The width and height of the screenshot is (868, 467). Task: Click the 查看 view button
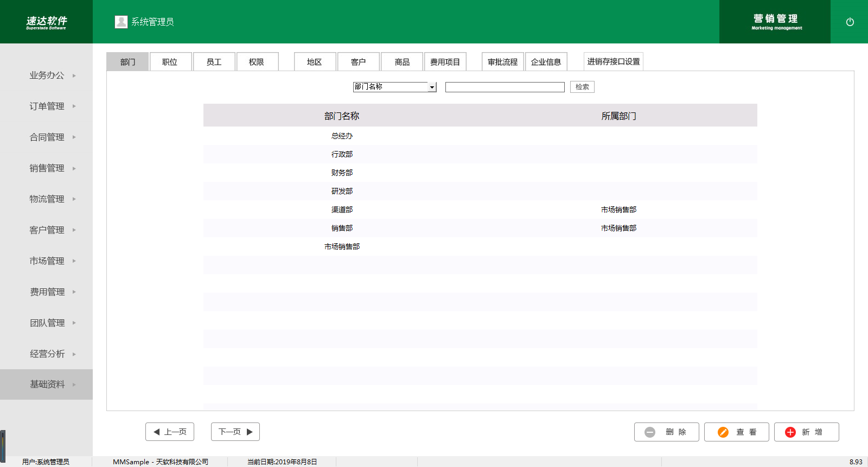(x=737, y=432)
